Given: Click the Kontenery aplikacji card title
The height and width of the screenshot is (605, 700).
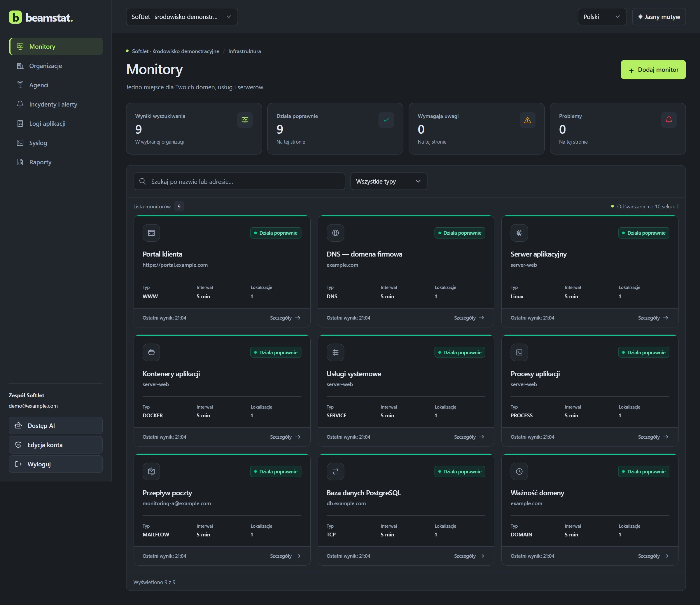Looking at the screenshot, I should point(171,374).
